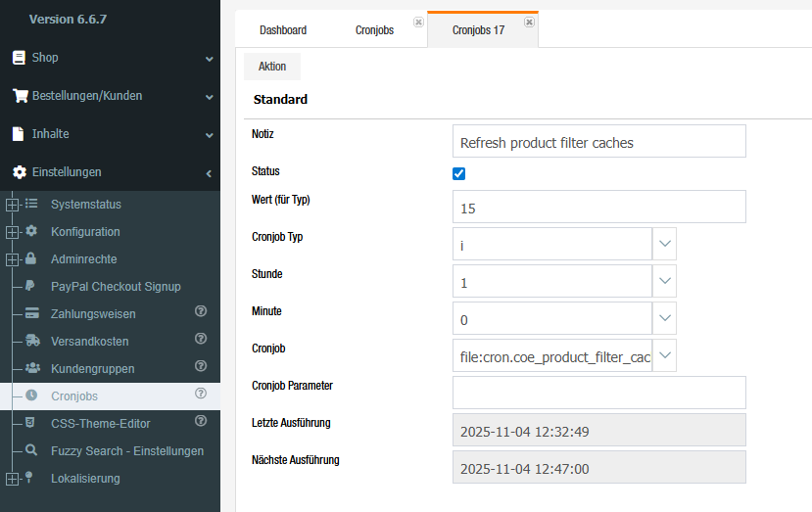The image size is (812, 512).
Task: Click the truck icon for Versandkosten
Action: pos(31,342)
